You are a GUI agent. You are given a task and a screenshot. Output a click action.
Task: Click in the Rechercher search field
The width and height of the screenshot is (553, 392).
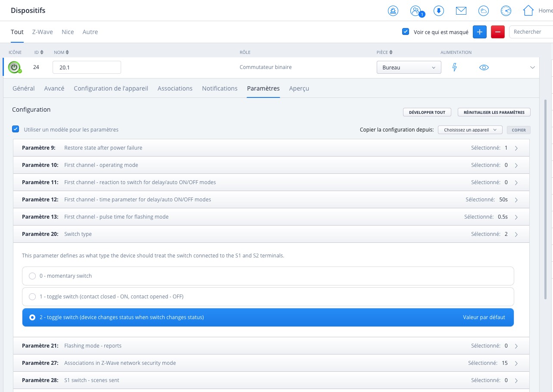pyautogui.click(x=531, y=32)
